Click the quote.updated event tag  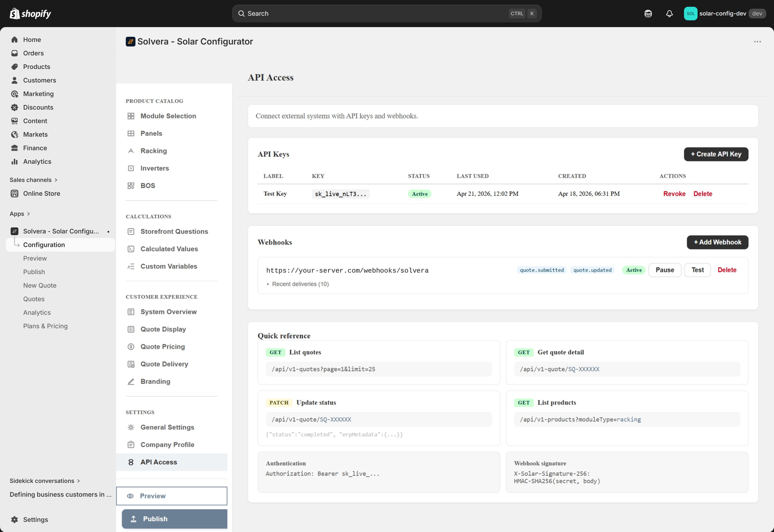[x=593, y=270]
